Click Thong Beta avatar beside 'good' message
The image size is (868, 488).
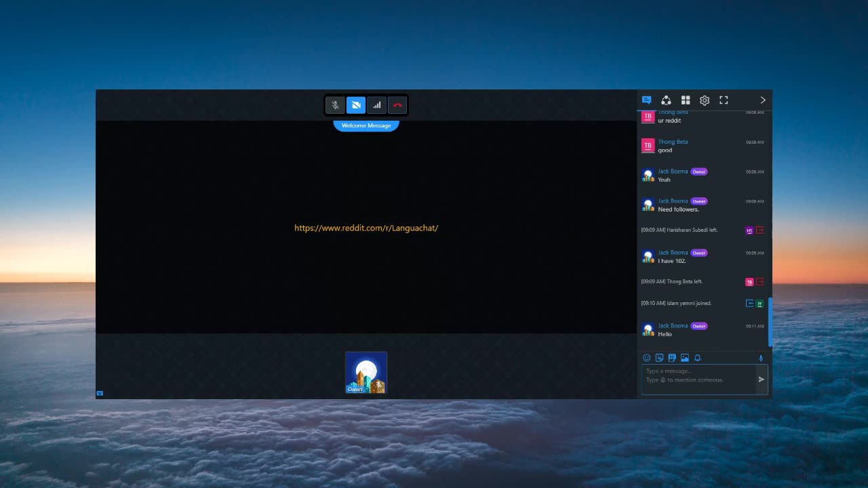pyautogui.click(x=648, y=146)
